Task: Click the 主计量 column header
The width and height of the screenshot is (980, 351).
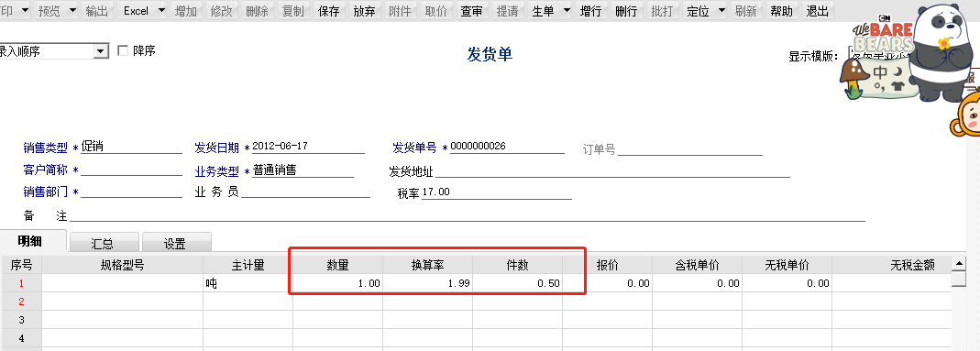Action: (248, 266)
